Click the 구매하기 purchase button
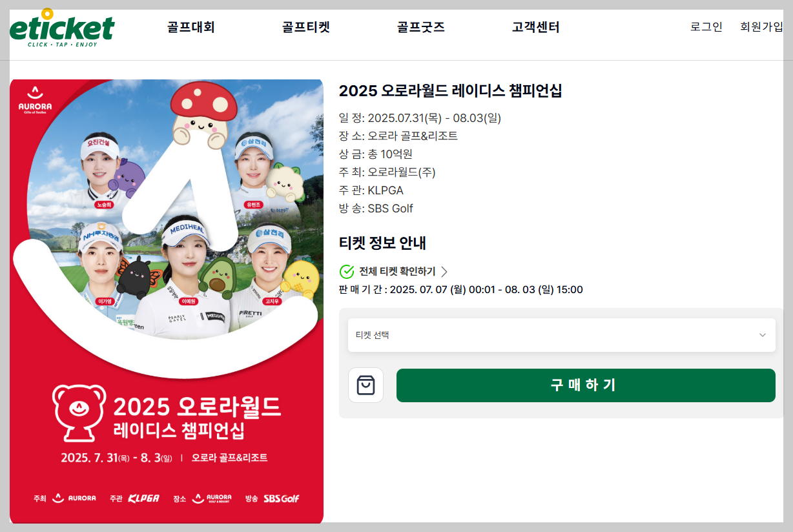The height and width of the screenshot is (532, 793). point(586,385)
